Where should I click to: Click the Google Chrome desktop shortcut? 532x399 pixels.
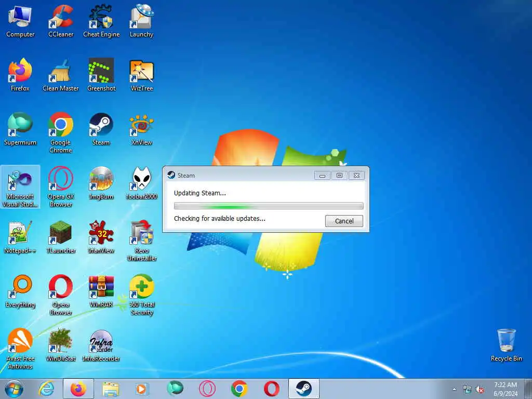pos(61,132)
